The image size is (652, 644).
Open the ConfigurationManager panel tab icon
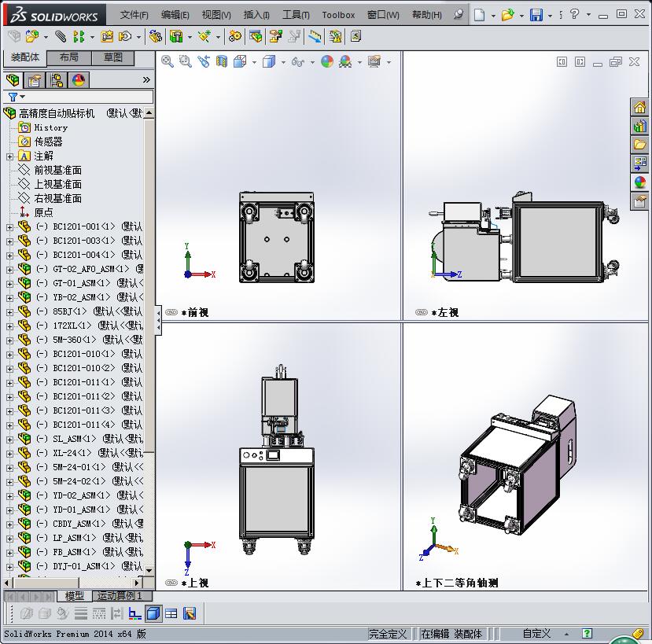[x=56, y=80]
